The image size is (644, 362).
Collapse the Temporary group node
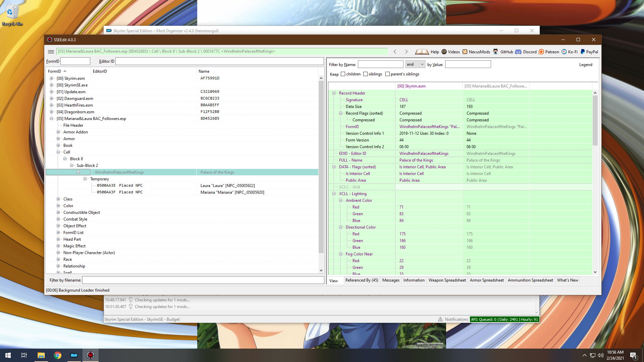[85, 179]
